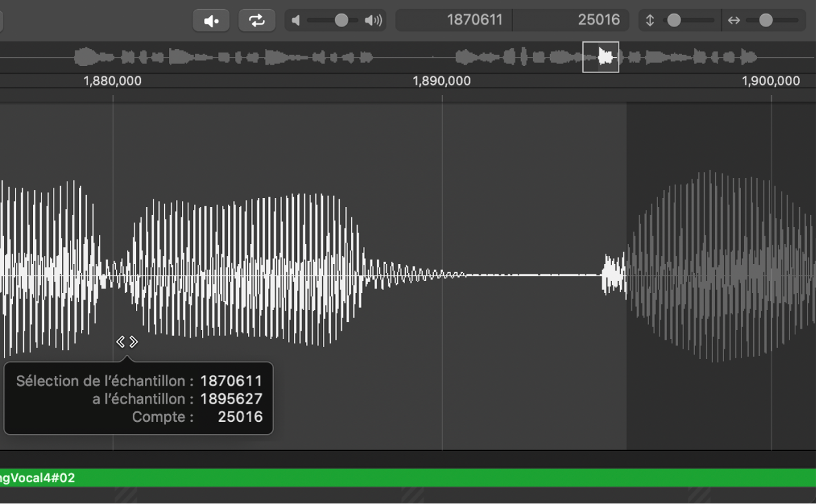
Task: Click the sample selection info tooltip box
Action: point(138,399)
